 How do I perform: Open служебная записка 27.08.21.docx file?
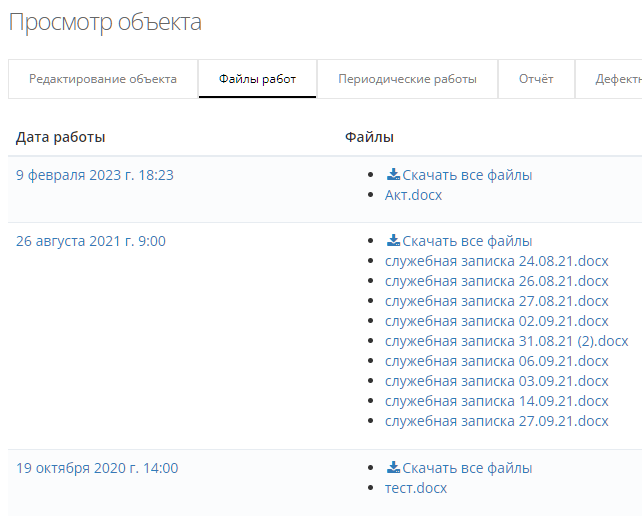pos(496,301)
